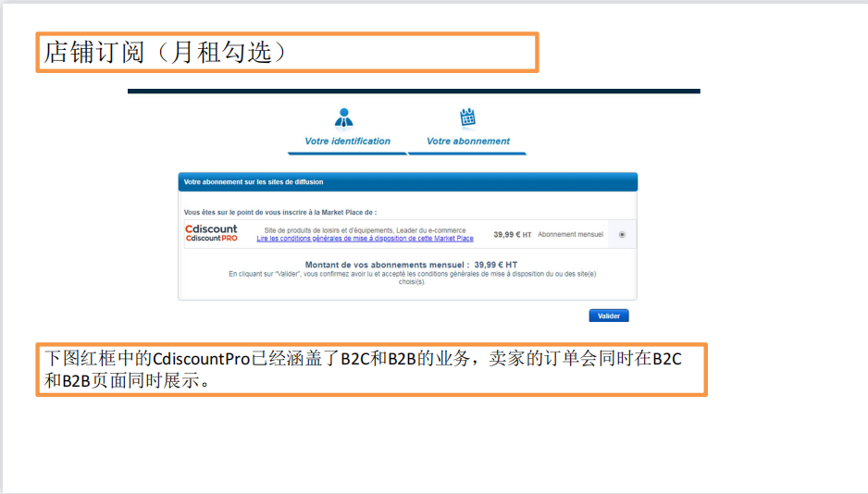868x494 pixels.
Task: Click the dark horizontal divider line under title
Action: tap(414, 92)
